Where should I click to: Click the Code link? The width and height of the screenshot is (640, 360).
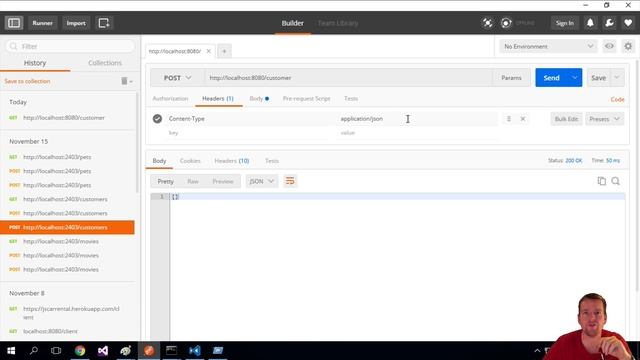[617, 99]
